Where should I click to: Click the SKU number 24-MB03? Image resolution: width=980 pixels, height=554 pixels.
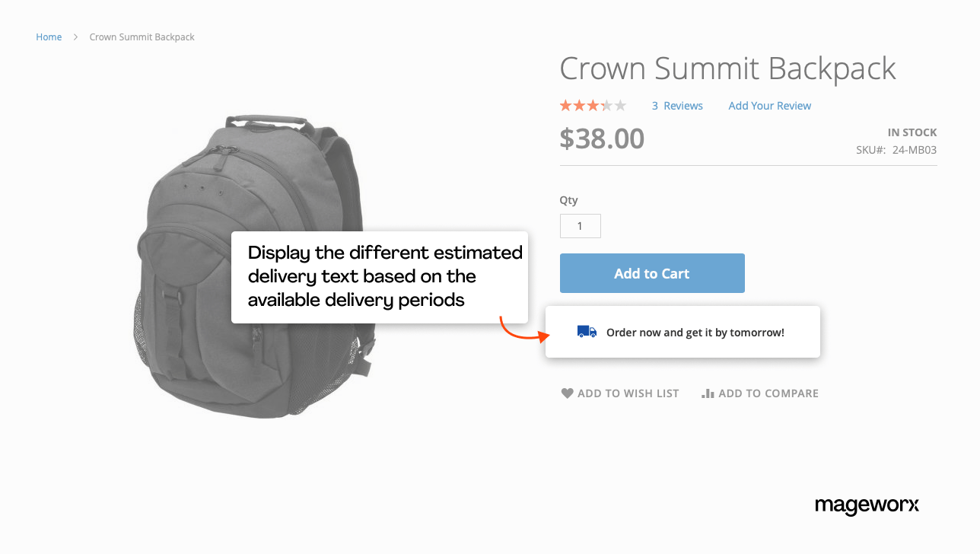[914, 150]
